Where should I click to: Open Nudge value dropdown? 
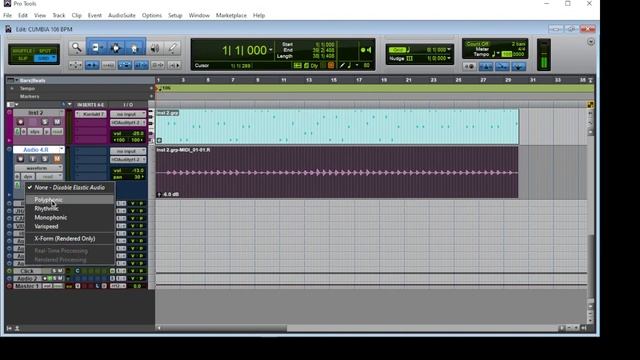(449, 58)
